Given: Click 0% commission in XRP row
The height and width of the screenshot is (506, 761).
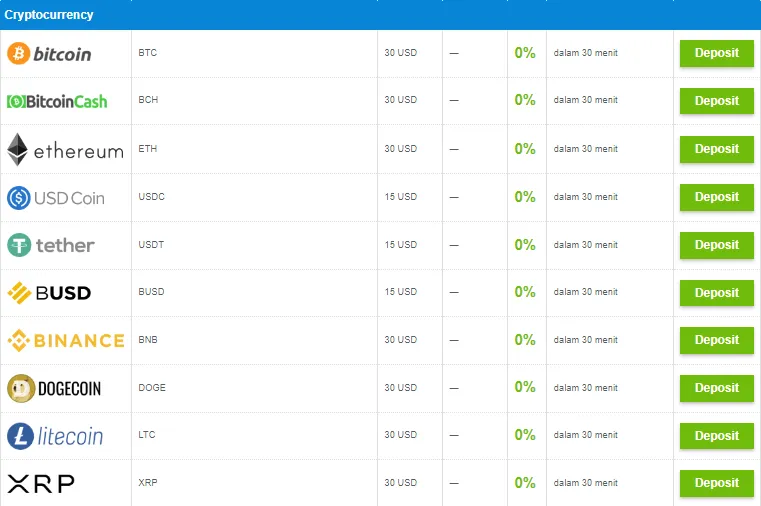Looking at the screenshot, I should pos(525,483).
